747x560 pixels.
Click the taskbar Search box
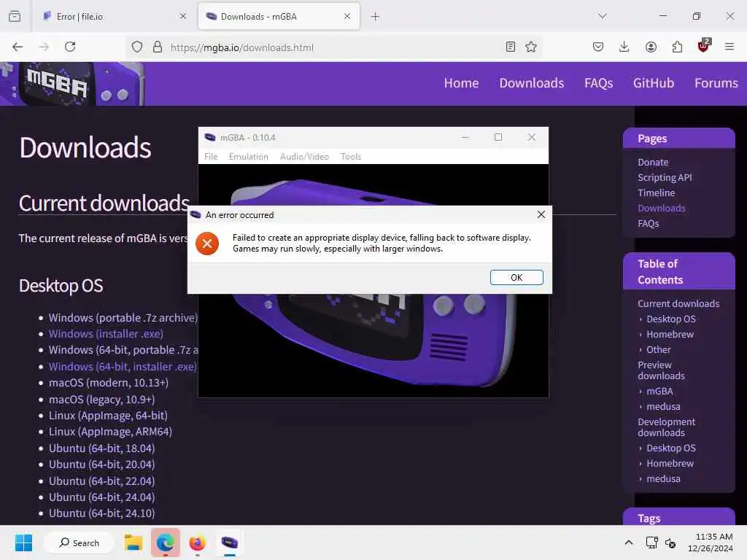(79, 542)
